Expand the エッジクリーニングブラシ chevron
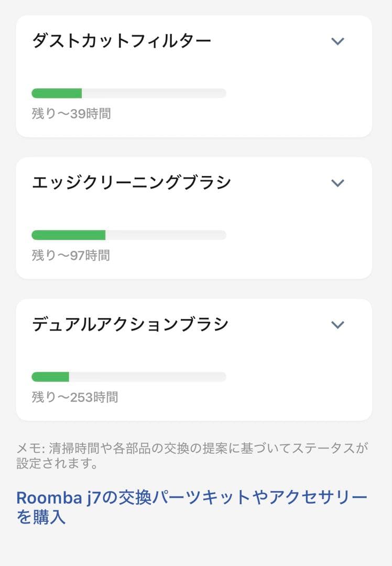This screenshot has width=392, height=566. pos(338,182)
